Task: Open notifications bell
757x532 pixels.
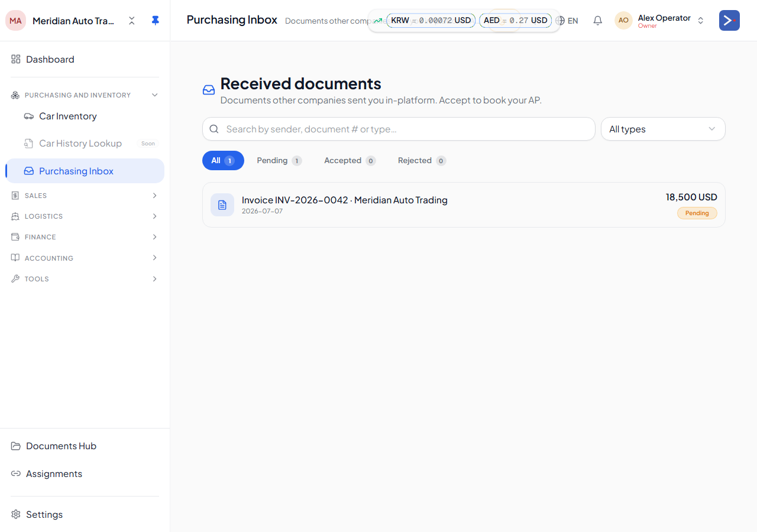Action: (x=598, y=21)
